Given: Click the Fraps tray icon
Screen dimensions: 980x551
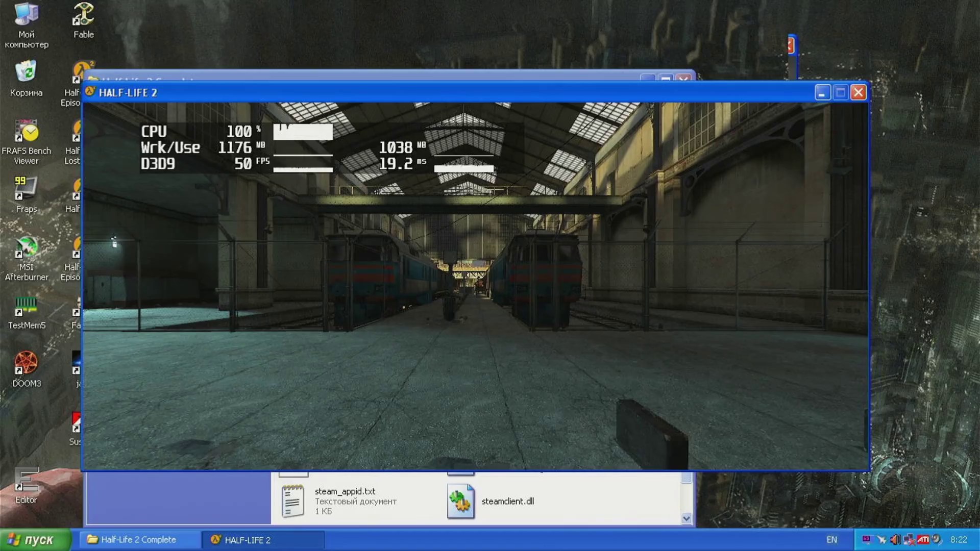Looking at the screenshot, I should [x=867, y=539].
